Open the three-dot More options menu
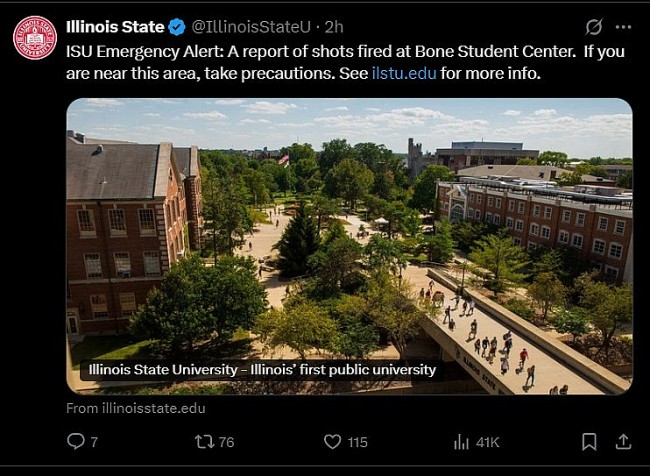The width and height of the screenshot is (650, 476). pos(623,27)
